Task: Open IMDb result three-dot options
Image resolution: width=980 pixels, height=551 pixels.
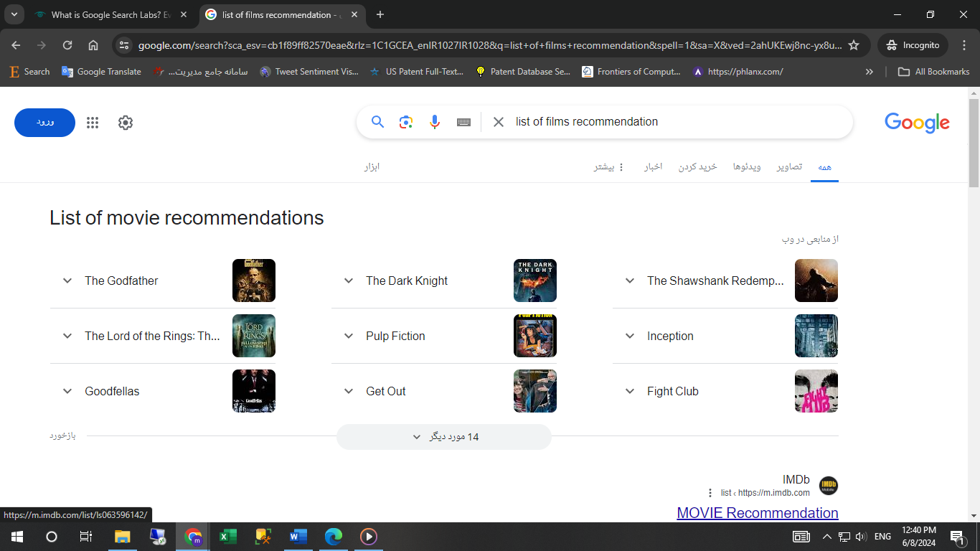Action: 710,493
